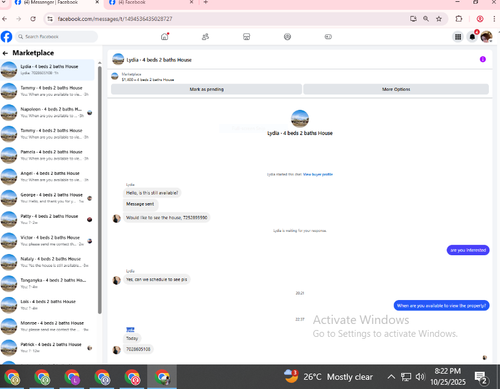Open conversation information purple icon
The width and height of the screenshot is (500, 389).
coord(483,59)
